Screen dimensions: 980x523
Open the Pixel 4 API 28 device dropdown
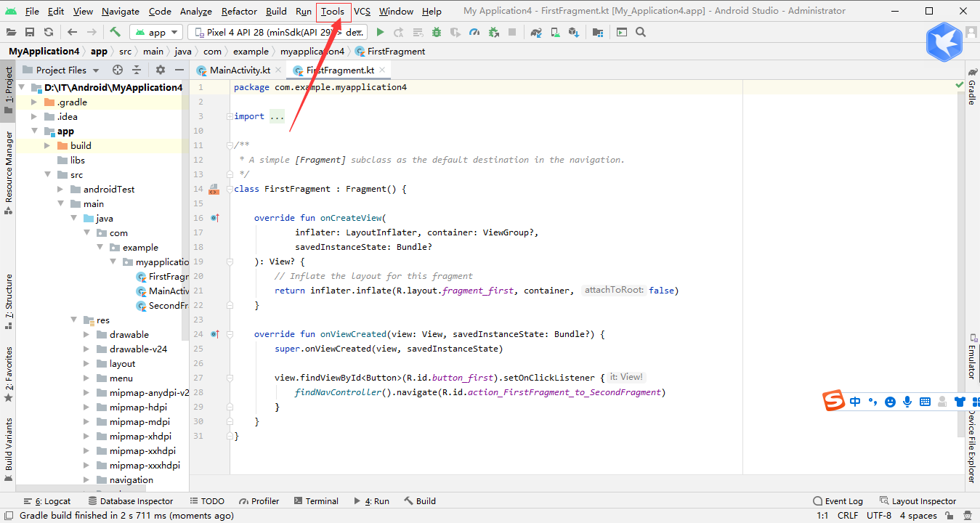click(x=278, y=32)
